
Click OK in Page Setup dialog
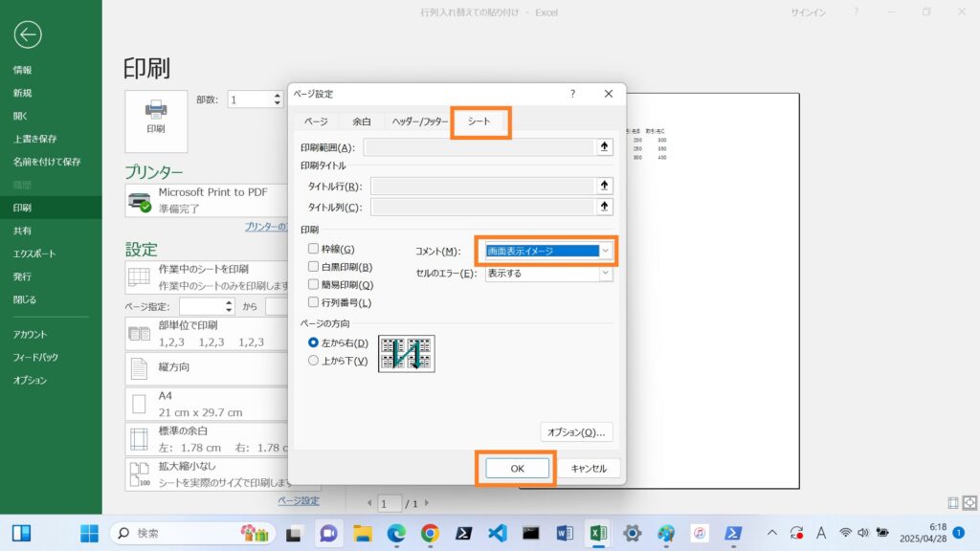pyautogui.click(x=517, y=469)
